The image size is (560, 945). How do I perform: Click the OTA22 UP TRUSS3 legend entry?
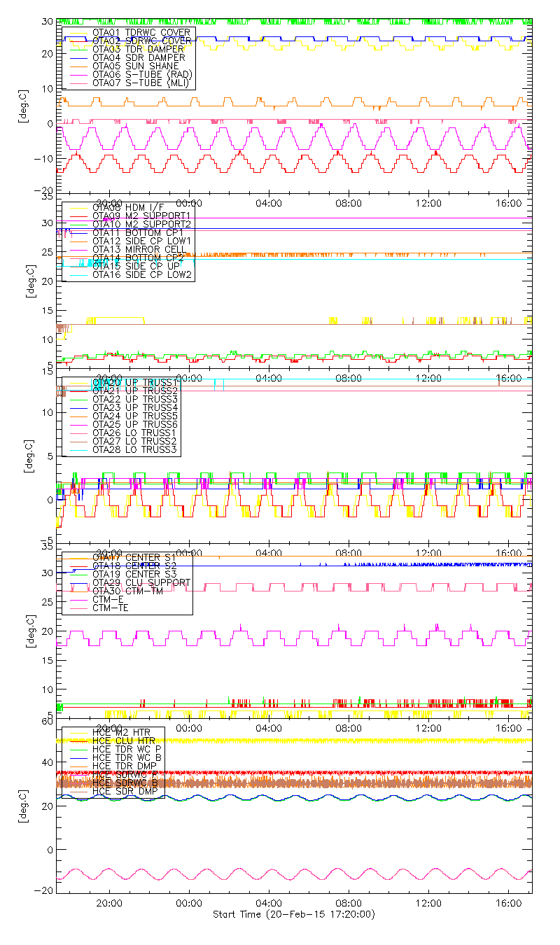pos(135,399)
